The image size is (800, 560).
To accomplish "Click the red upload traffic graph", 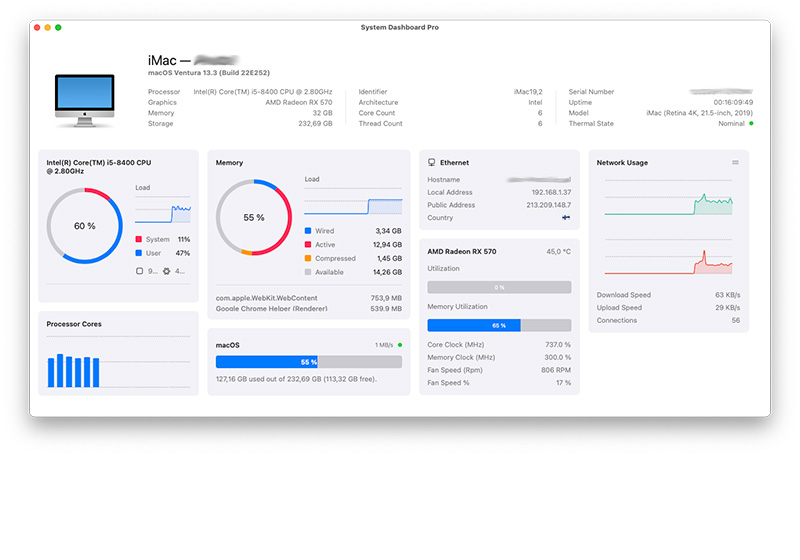I will click(668, 257).
